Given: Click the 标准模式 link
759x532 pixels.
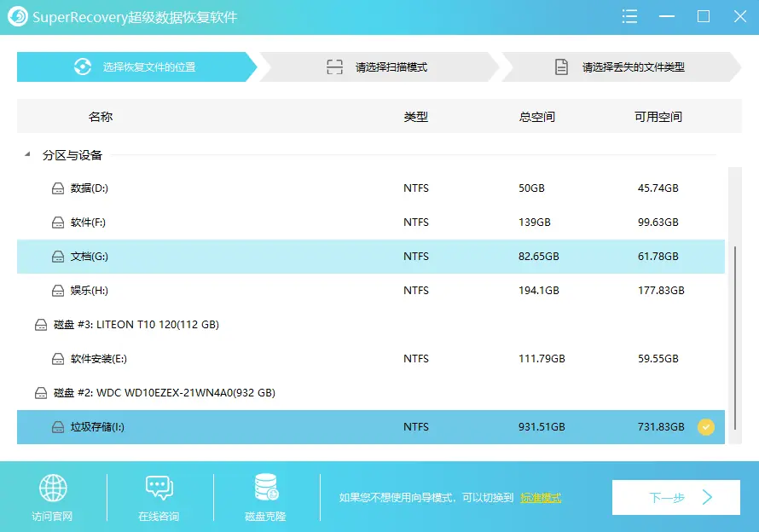Looking at the screenshot, I should tap(541, 498).
